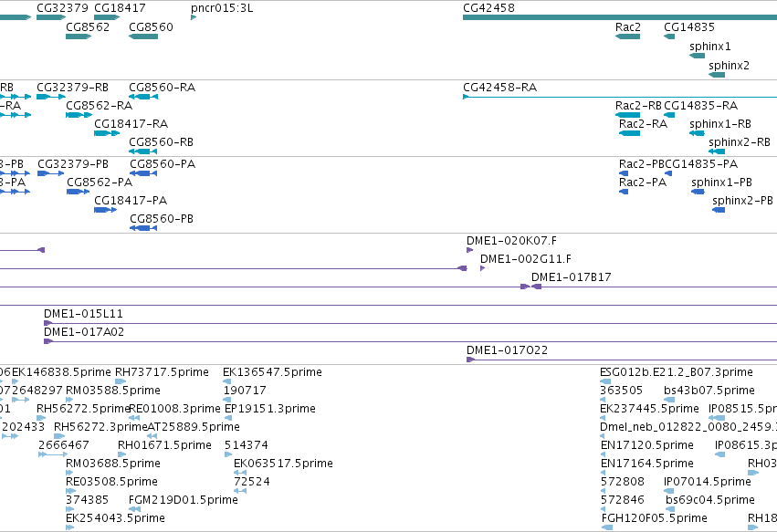Select the EN17120.5prime label
777x532 pixels.
click(646, 444)
